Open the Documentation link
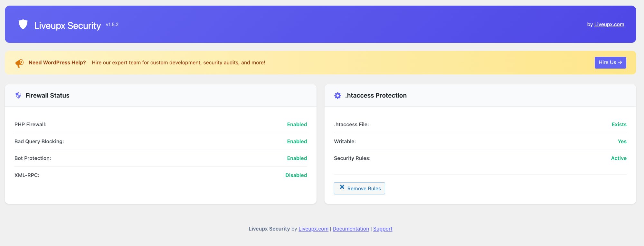This screenshot has height=246, width=644. pos(351,229)
